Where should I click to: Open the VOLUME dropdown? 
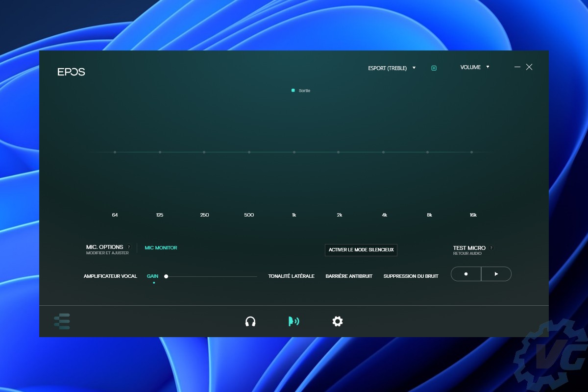coord(474,67)
